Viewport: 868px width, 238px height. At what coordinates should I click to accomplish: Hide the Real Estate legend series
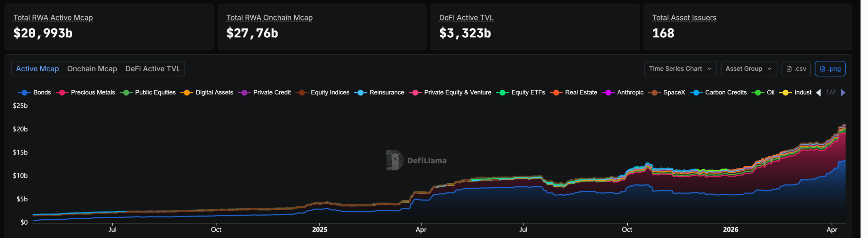pos(573,92)
